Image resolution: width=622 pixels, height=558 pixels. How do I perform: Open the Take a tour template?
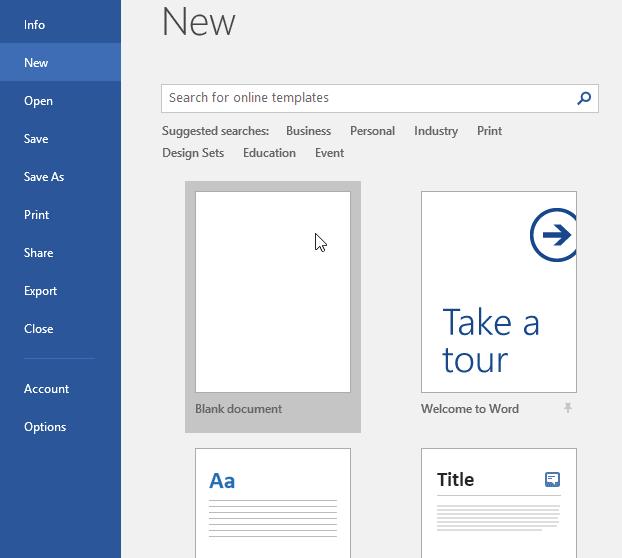coord(499,292)
